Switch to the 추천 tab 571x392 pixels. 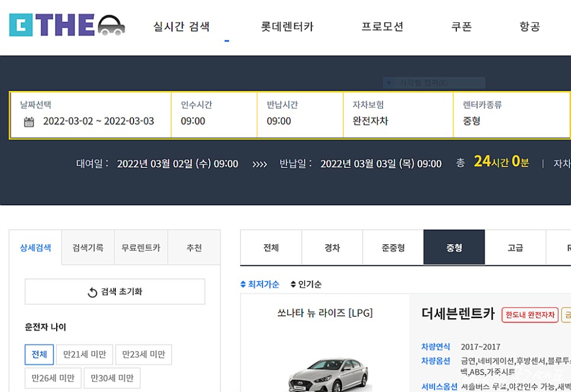coord(194,247)
